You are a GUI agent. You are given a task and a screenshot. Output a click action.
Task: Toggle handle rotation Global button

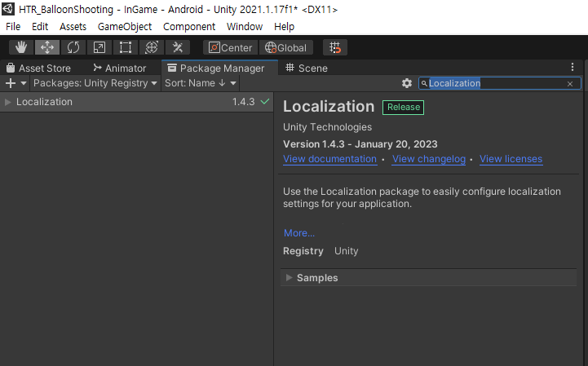click(x=286, y=47)
